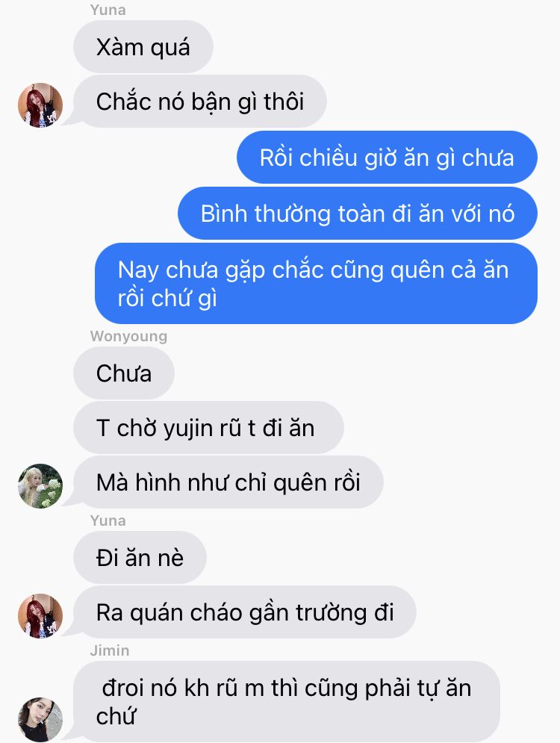This screenshot has width=560, height=743.
Task: Select the 'T chờ yujin rũ t đi ăn' message
Action: click(x=208, y=427)
